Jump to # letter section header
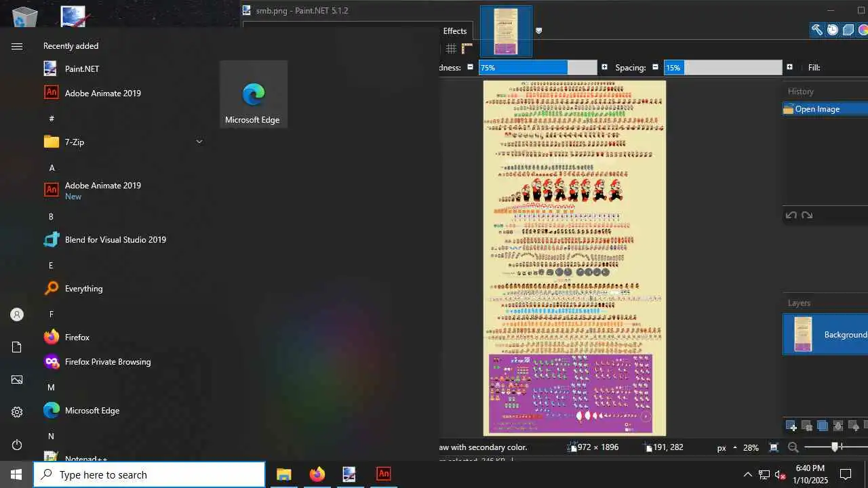 point(52,118)
